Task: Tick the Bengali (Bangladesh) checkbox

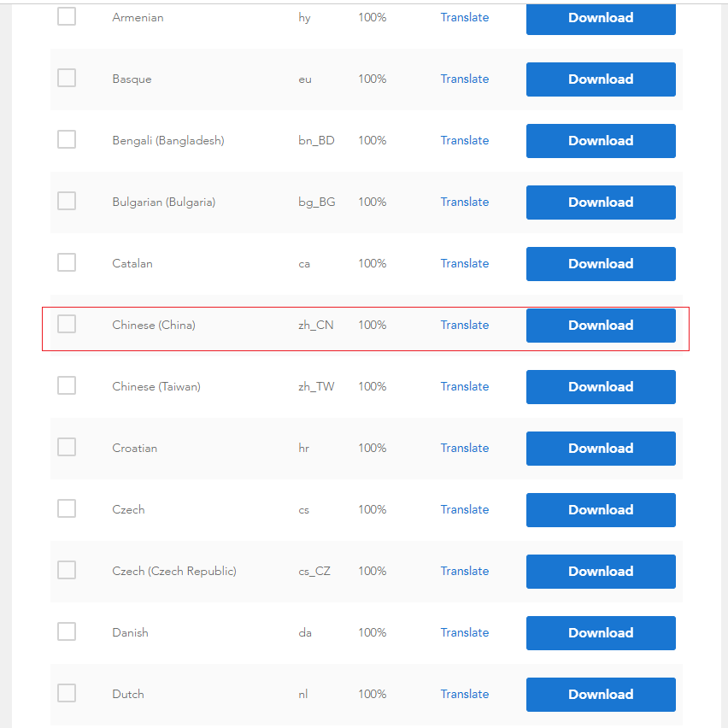Action: pos(67,139)
